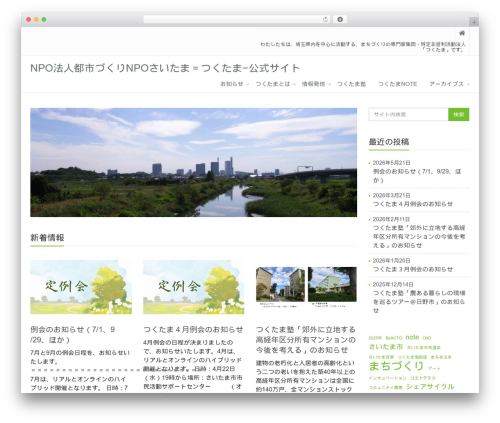This screenshot has height=423, width=500.
Task: Expand the アーカイブス menu arrow
Action: pyautogui.click(x=468, y=84)
